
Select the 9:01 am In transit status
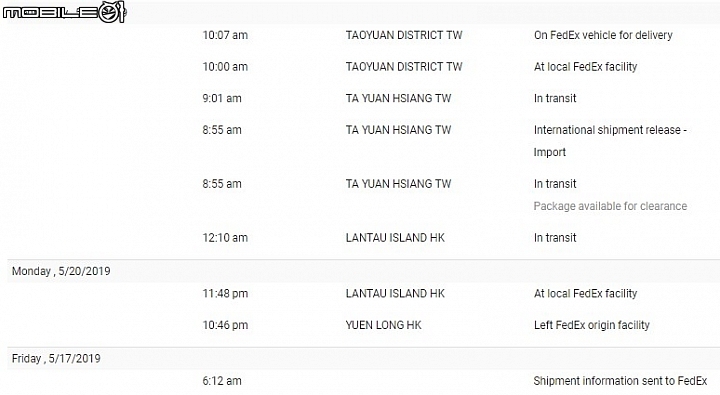pos(555,98)
